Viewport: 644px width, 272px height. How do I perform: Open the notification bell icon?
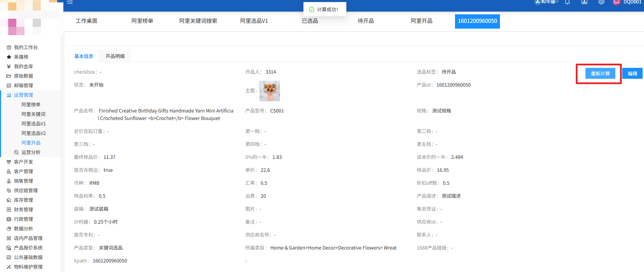point(567,2)
